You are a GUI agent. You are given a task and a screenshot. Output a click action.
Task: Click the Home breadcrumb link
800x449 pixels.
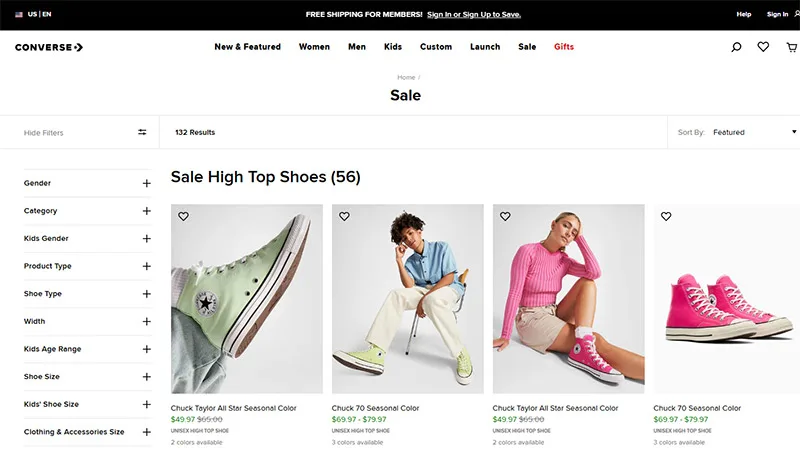[406, 78]
